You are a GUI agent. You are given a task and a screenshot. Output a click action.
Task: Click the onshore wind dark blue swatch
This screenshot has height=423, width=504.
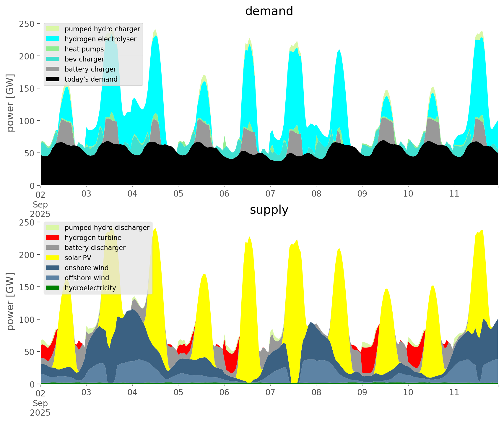click(53, 268)
